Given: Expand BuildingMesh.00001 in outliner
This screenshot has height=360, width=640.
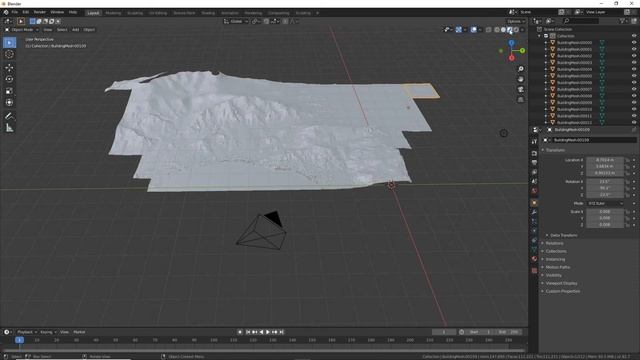Looking at the screenshot, I should click(x=546, y=49).
